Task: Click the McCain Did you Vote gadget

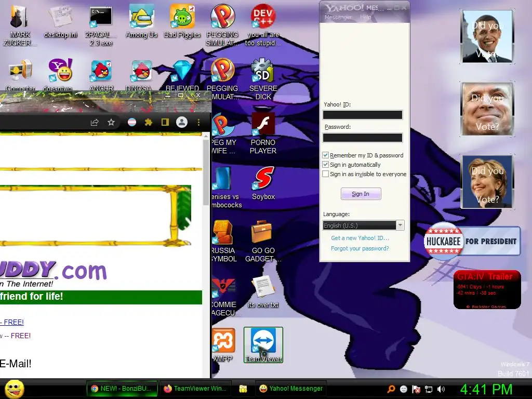Action: click(x=487, y=109)
